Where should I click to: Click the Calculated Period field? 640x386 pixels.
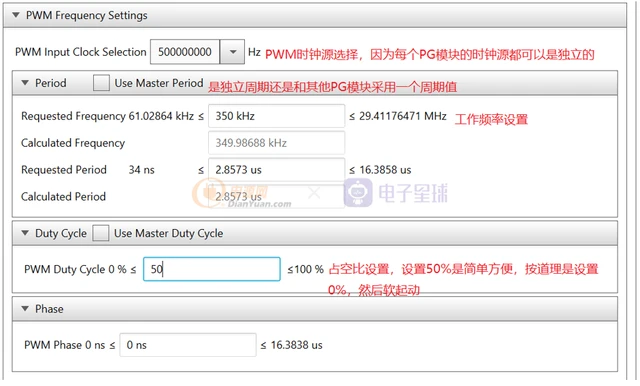point(276,197)
